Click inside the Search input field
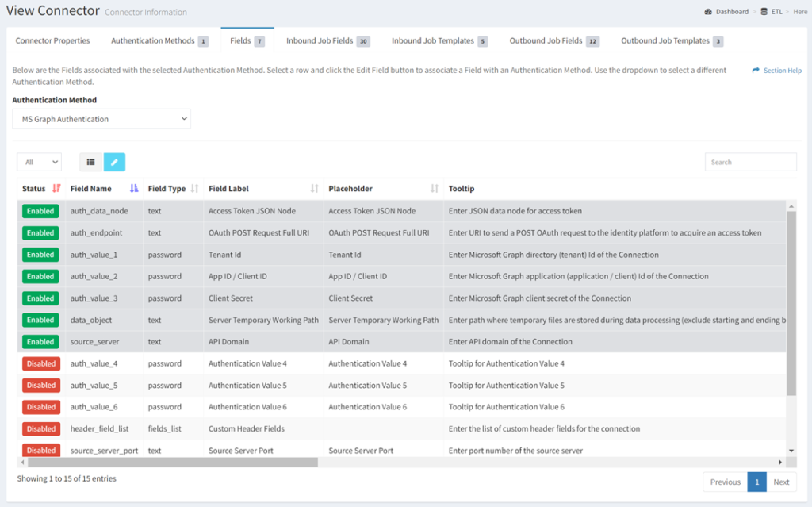 coord(750,161)
